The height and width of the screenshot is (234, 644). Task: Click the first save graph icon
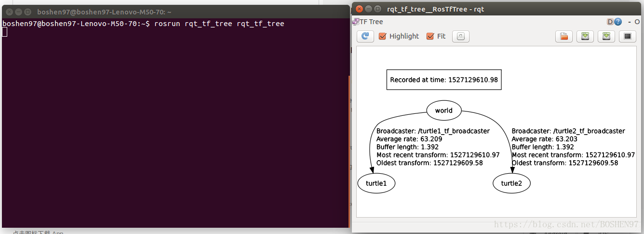(x=585, y=36)
